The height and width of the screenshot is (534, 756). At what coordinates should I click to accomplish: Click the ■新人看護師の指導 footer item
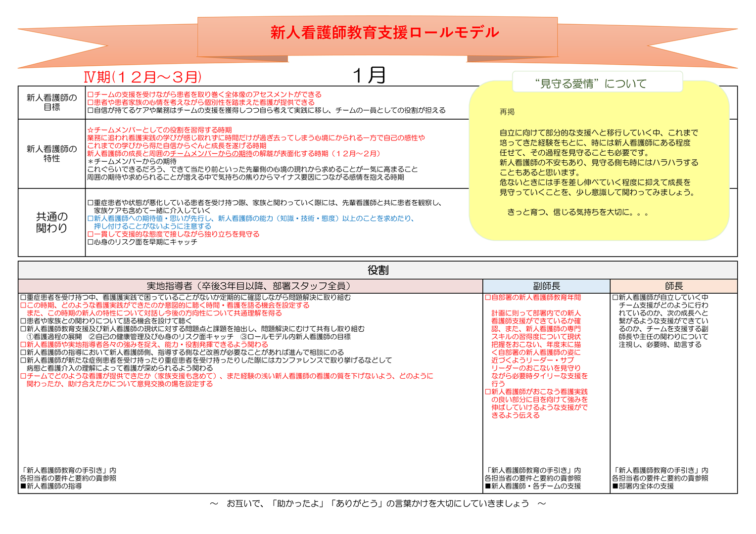[51, 487]
